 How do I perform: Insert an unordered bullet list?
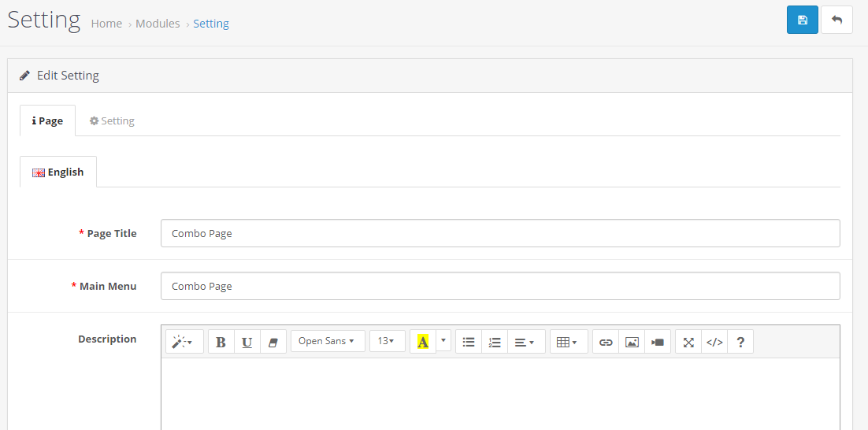click(469, 342)
